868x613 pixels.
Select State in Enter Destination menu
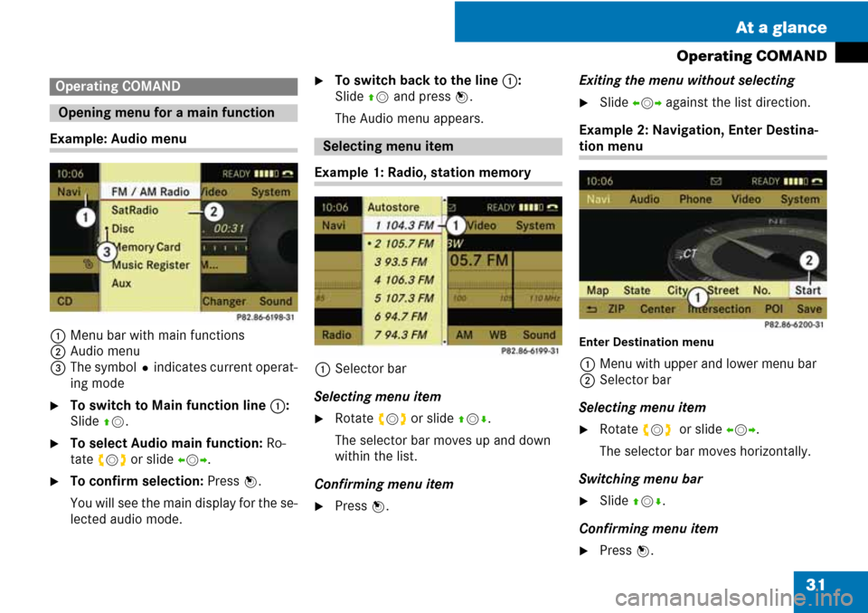(637, 290)
